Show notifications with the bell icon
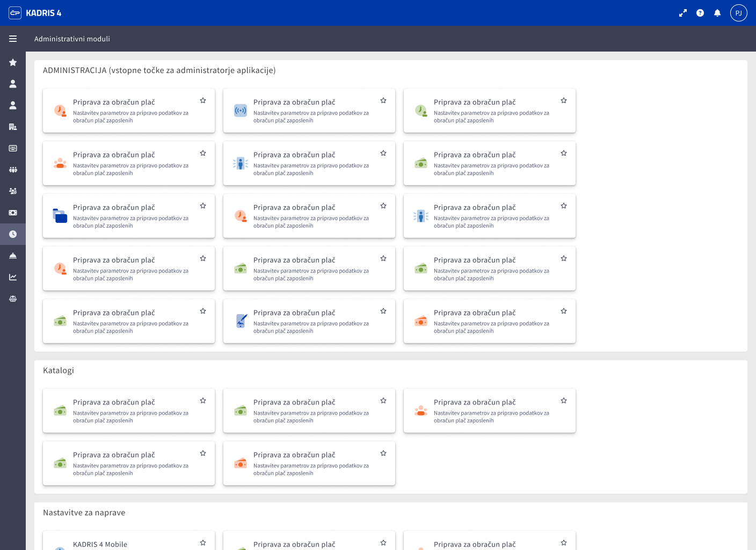This screenshot has height=550, width=756. click(717, 13)
